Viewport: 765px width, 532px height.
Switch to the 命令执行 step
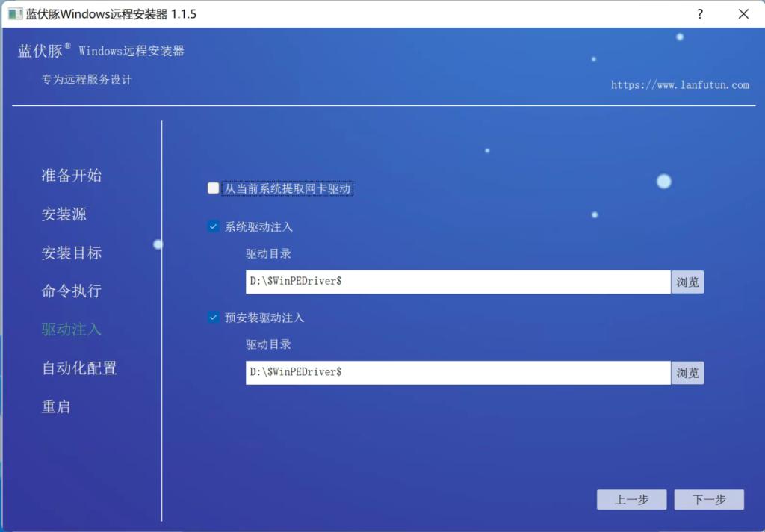point(71,291)
